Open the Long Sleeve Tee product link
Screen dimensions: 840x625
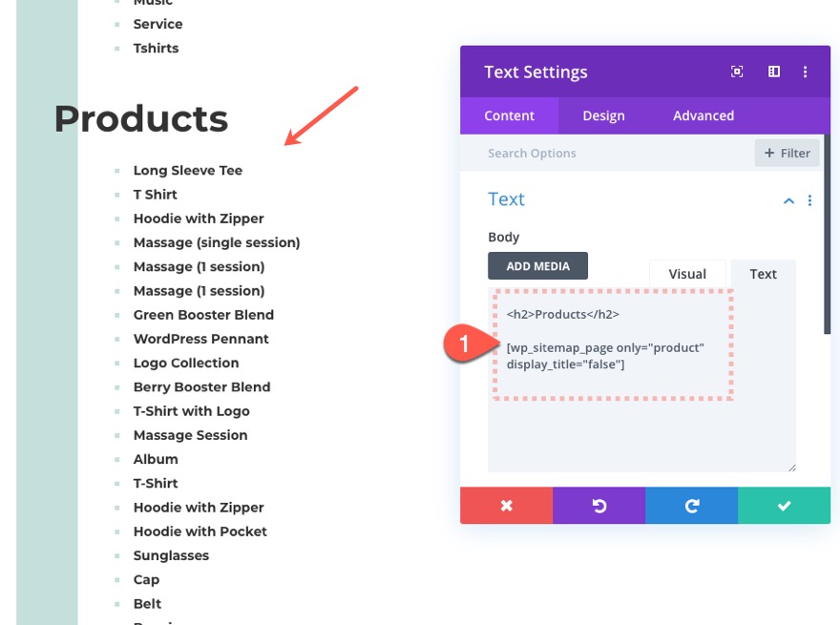pyautogui.click(x=187, y=170)
